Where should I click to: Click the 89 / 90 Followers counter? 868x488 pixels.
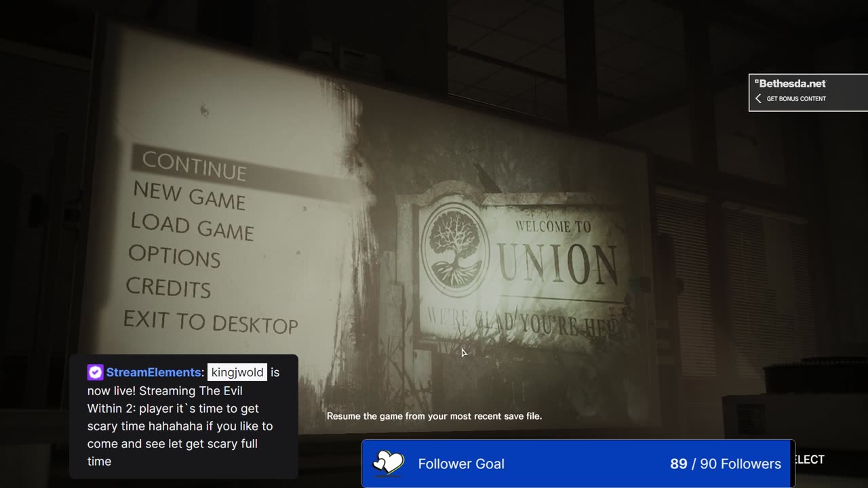click(x=726, y=464)
